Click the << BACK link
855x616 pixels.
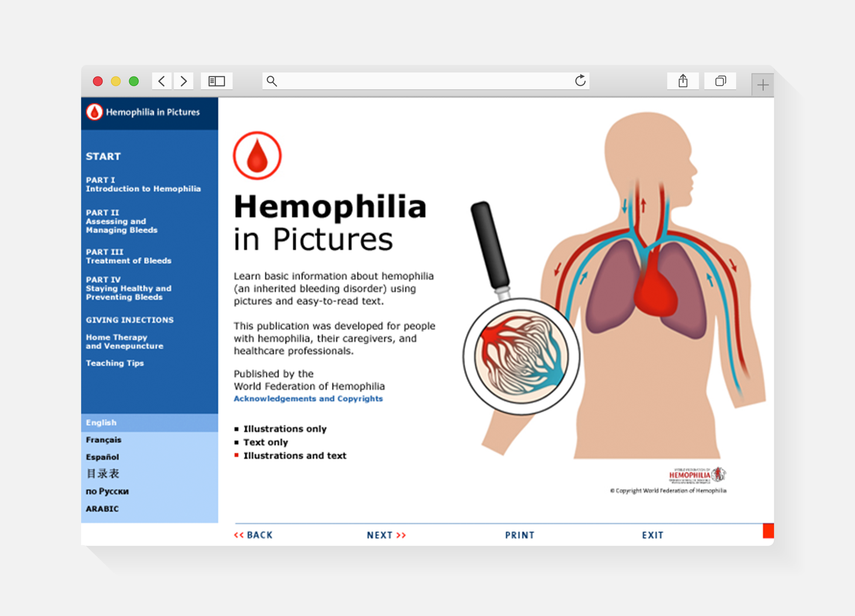[253, 535]
